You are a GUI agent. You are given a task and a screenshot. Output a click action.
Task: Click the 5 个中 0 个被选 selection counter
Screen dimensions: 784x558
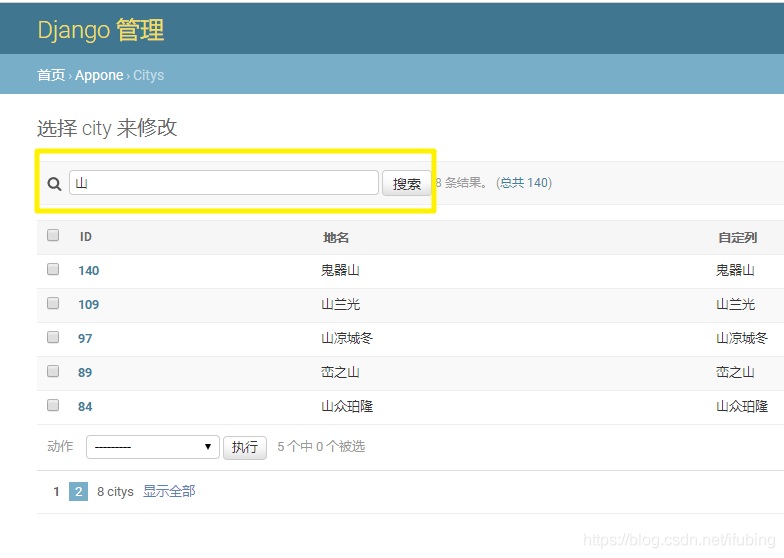(321, 446)
